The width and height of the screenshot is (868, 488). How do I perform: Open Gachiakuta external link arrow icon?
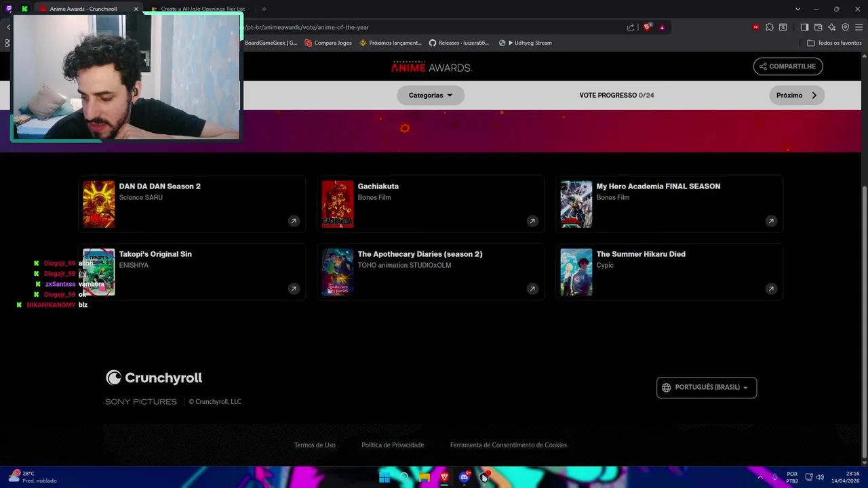point(532,221)
